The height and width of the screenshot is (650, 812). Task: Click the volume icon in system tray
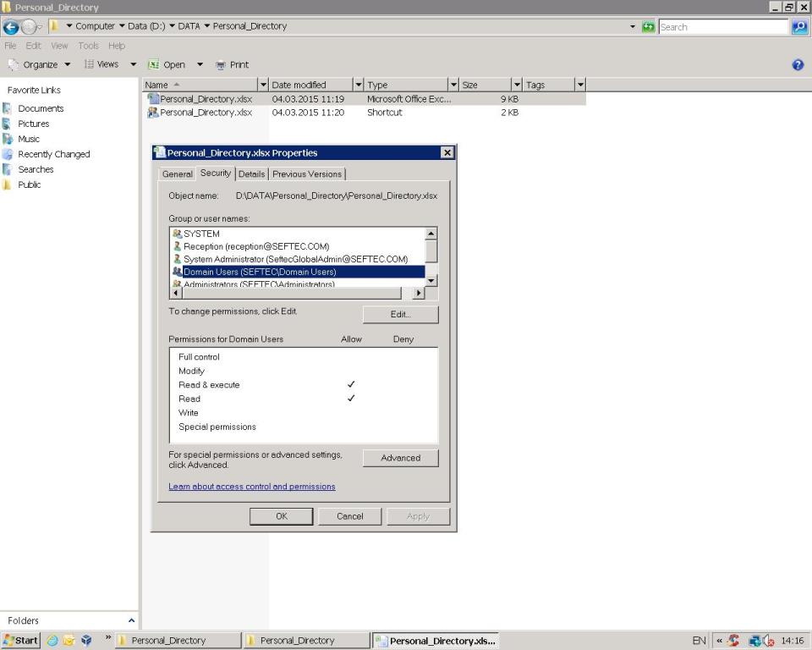(x=768, y=641)
